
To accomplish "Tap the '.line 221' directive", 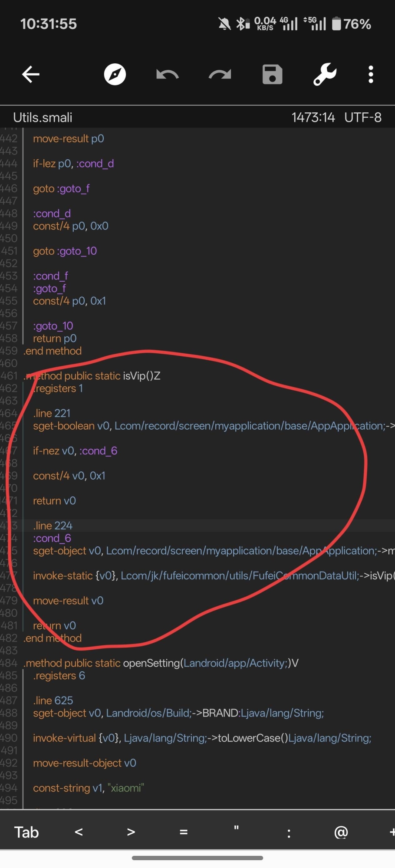I will [x=52, y=414].
